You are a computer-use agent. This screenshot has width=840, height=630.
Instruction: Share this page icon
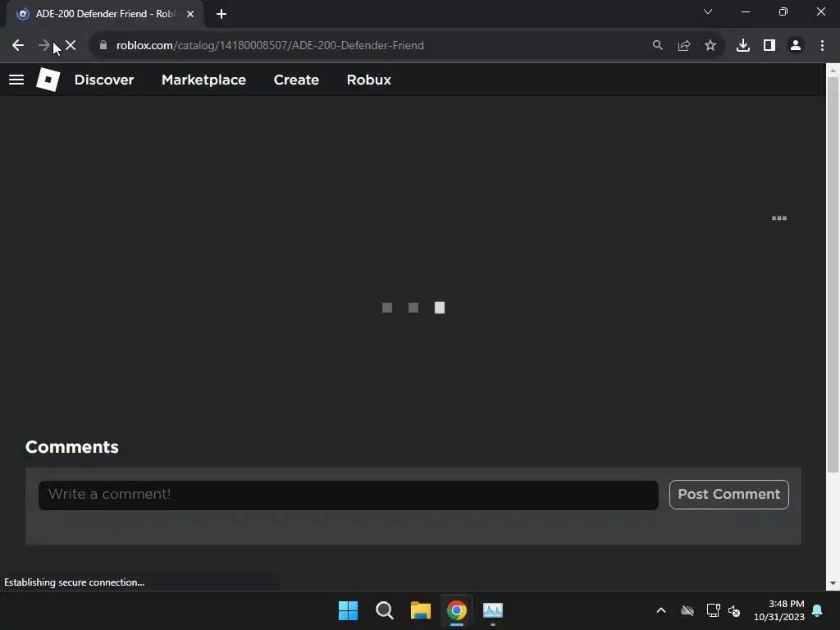(x=684, y=46)
